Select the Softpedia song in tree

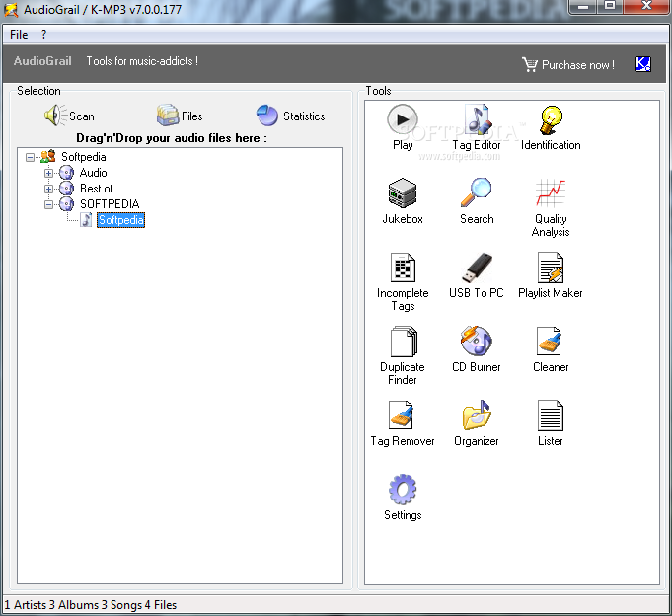pos(121,220)
